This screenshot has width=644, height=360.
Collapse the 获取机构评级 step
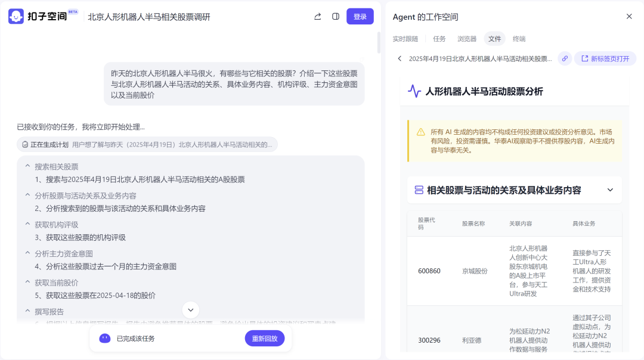[x=27, y=224]
